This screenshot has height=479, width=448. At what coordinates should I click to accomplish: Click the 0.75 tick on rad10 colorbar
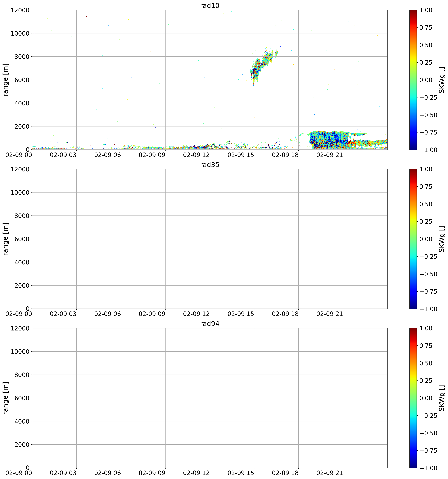pos(426,28)
